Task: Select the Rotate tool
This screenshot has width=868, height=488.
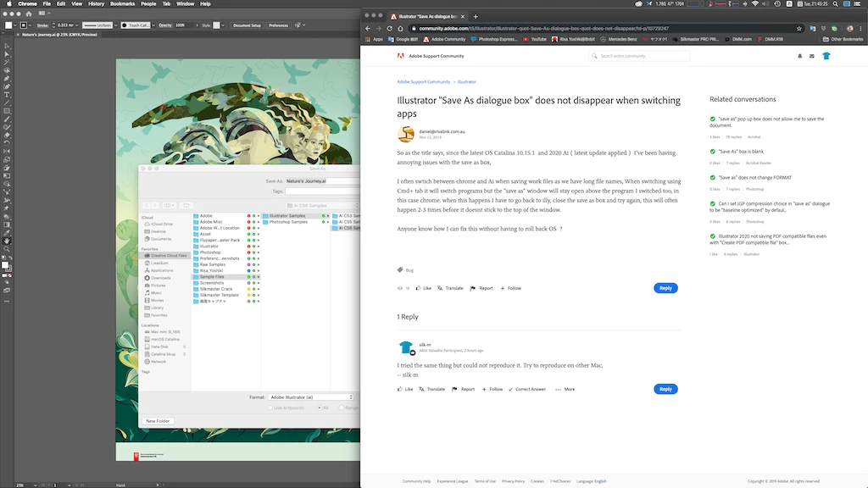Action: coord(7,142)
